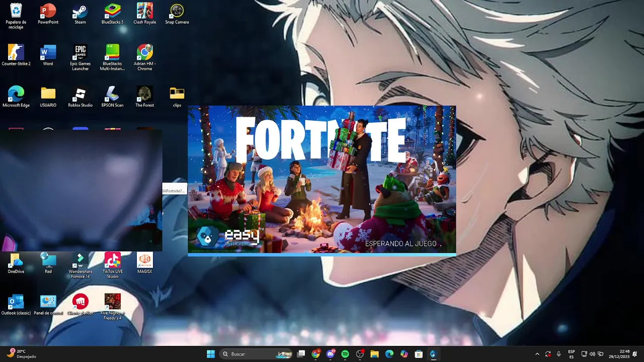The width and height of the screenshot is (644, 362).
Task: Open File Explorer from the taskbar
Action: click(x=374, y=354)
